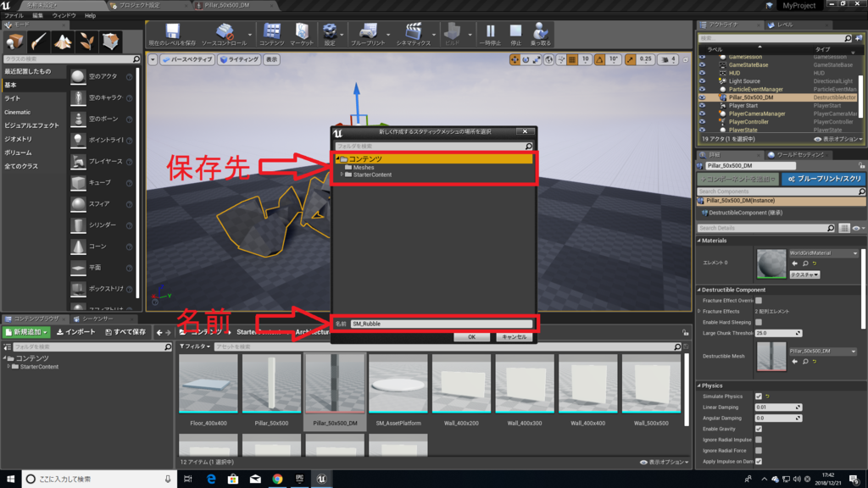Click Cancel in save location dialog
The image size is (868, 488).
point(515,337)
